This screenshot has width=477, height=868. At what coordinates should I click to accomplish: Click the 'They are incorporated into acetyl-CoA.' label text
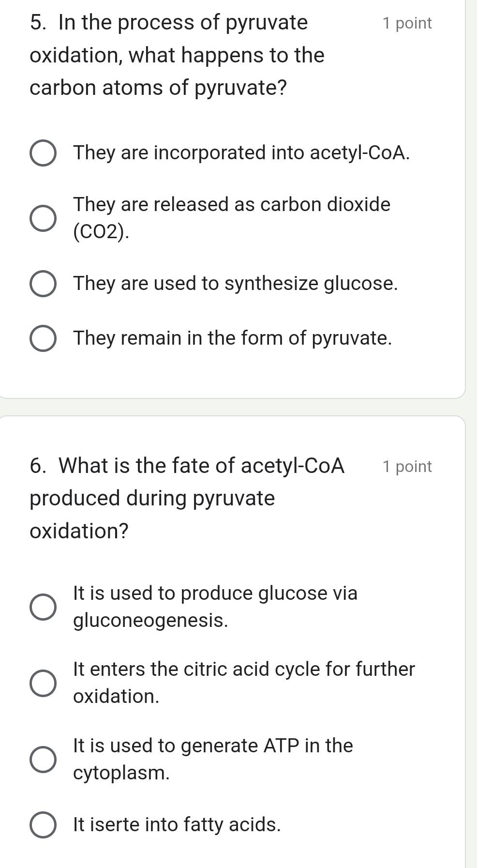[x=241, y=153]
